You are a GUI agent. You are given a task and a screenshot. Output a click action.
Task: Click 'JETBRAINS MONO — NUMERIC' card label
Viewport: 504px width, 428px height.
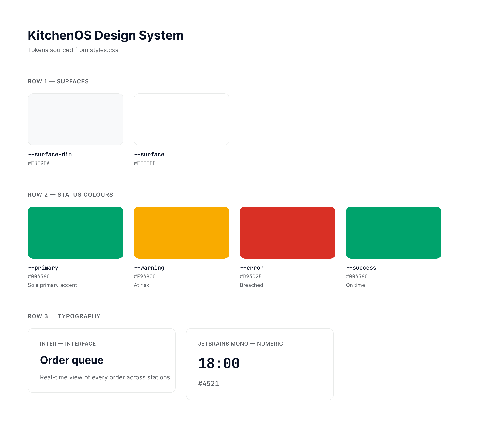(x=240, y=344)
